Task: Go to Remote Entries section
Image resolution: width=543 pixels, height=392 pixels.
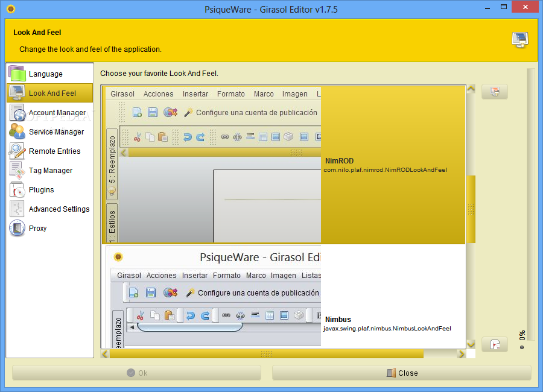Action: pos(50,151)
